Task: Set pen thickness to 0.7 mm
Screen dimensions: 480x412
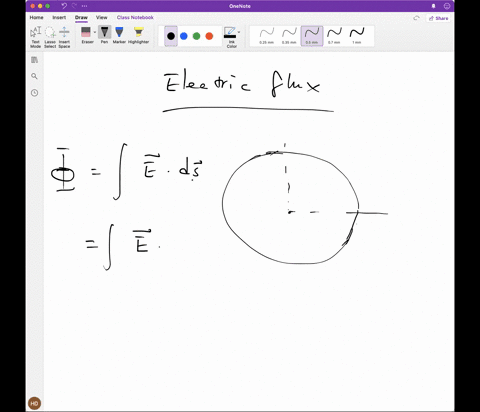Action: [x=334, y=36]
